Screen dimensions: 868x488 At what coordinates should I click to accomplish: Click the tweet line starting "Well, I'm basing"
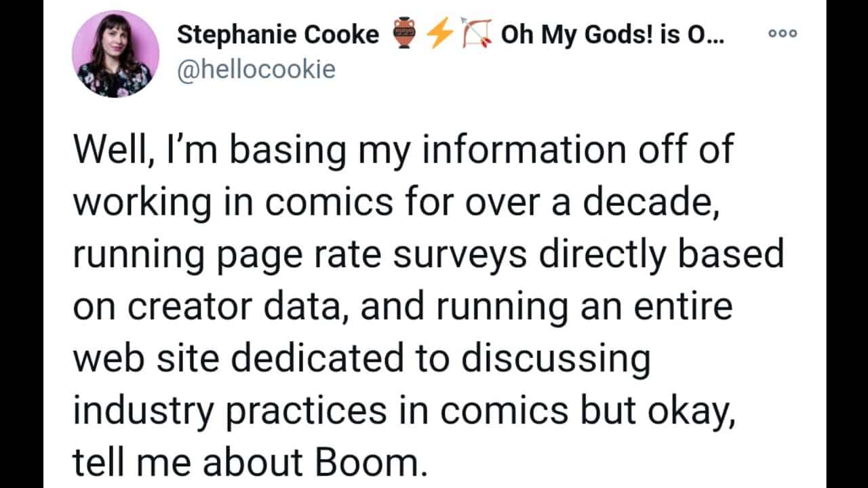(x=403, y=149)
